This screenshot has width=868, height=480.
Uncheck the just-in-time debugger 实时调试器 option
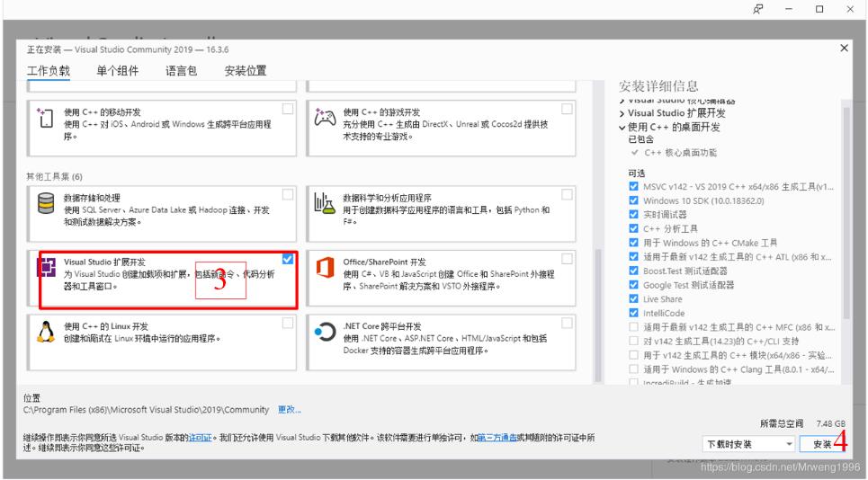(633, 214)
